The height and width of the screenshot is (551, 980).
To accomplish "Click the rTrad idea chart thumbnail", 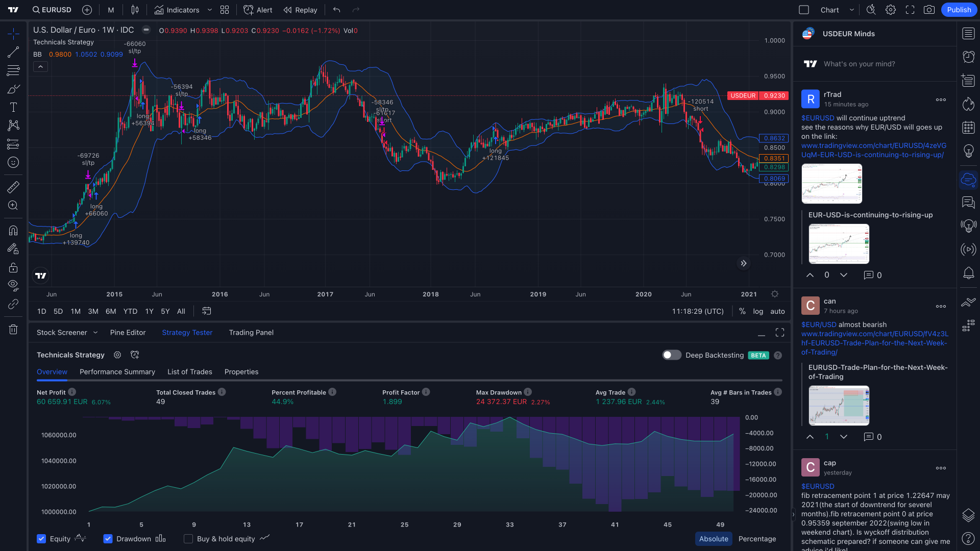I will pyautogui.click(x=831, y=183).
